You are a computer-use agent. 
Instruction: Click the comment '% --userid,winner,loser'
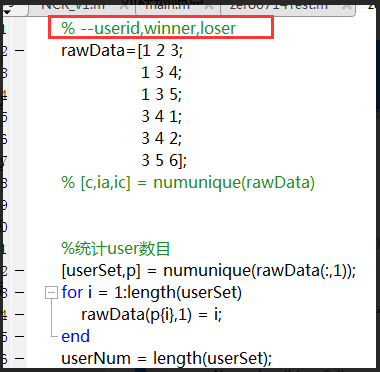(x=149, y=28)
